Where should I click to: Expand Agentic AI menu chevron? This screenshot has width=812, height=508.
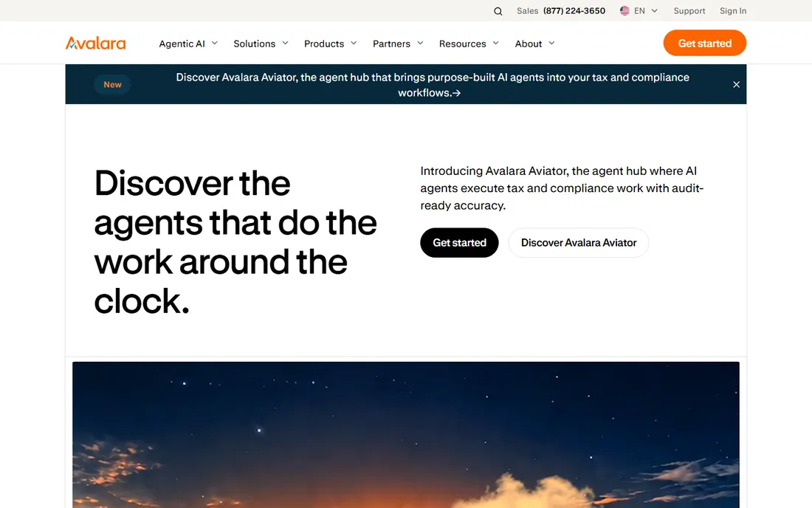pos(214,43)
